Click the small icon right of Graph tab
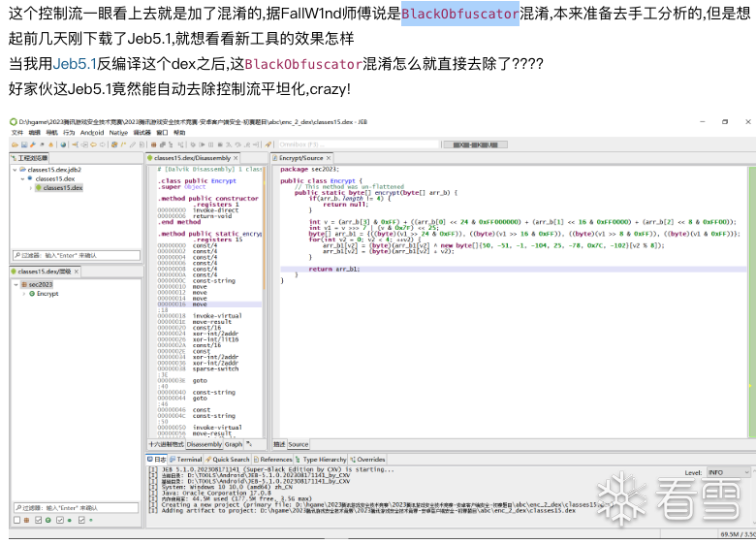This screenshot has width=756, height=544. coord(249,444)
